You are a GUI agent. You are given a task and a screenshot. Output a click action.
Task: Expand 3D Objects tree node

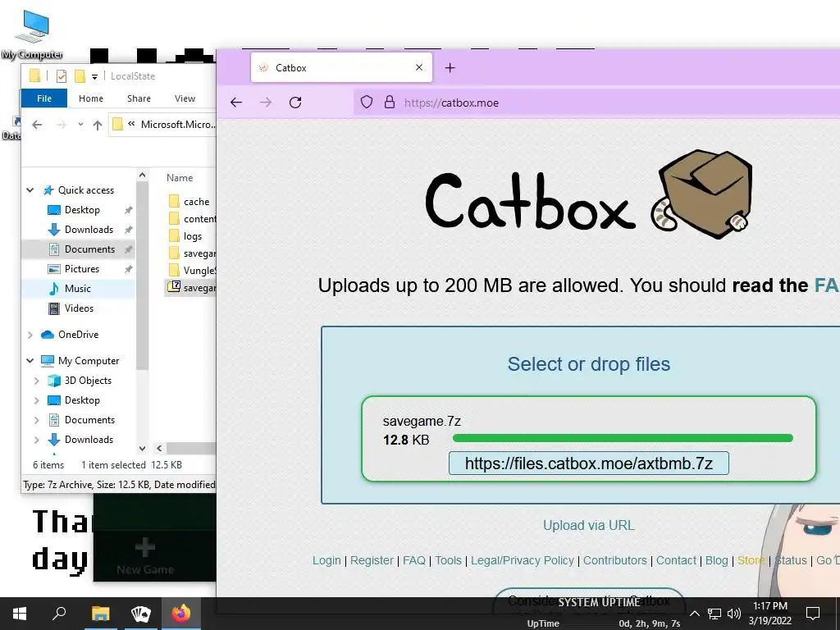pos(36,381)
